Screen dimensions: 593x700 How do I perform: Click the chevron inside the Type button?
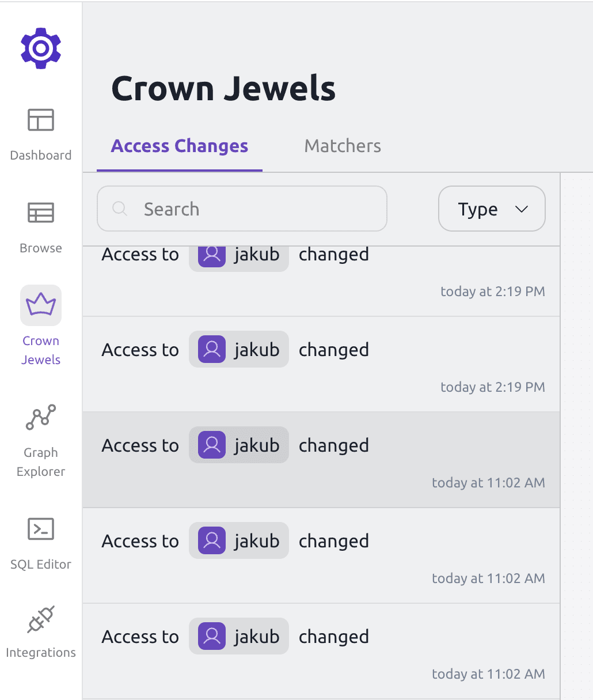[x=522, y=209]
